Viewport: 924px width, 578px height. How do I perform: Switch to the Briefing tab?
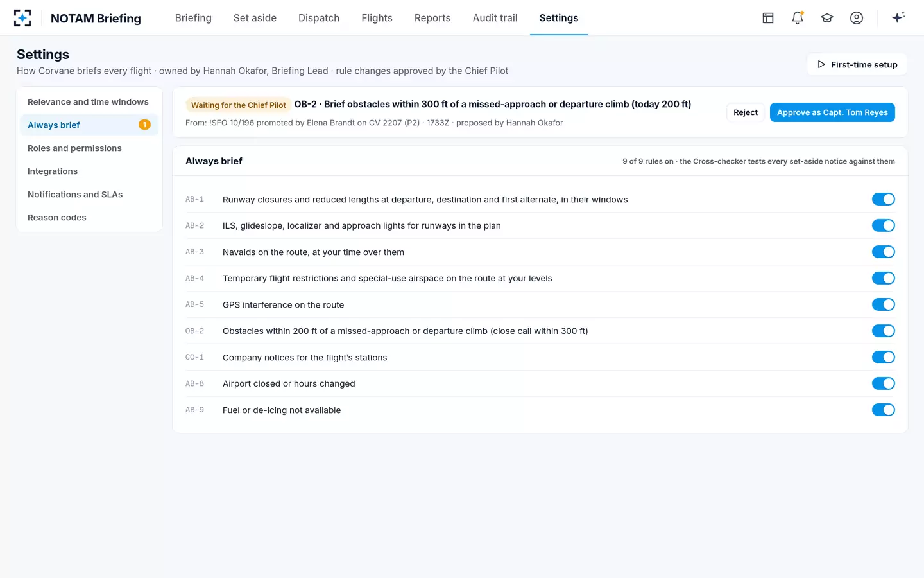(193, 18)
